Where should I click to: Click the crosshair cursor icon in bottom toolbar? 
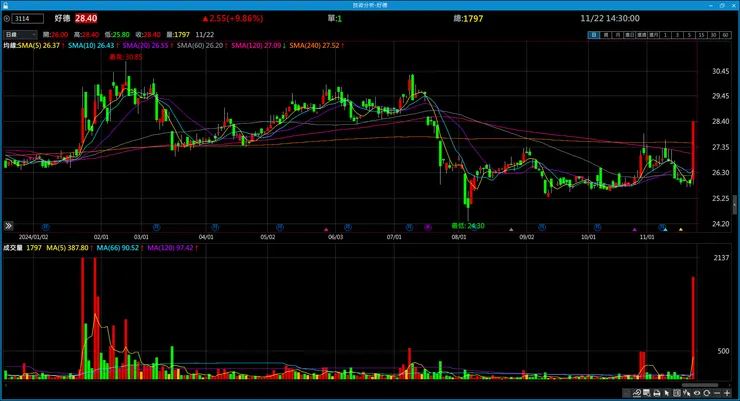[x=687, y=393]
